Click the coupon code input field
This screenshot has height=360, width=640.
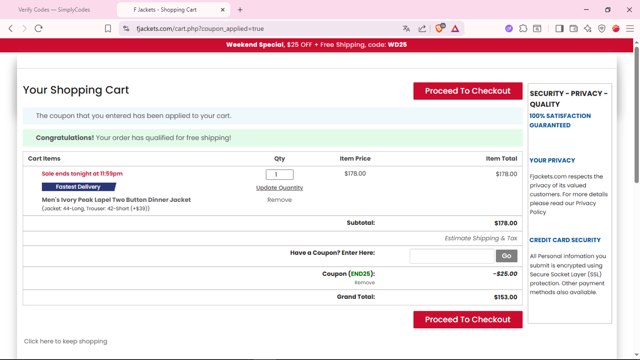452,256
